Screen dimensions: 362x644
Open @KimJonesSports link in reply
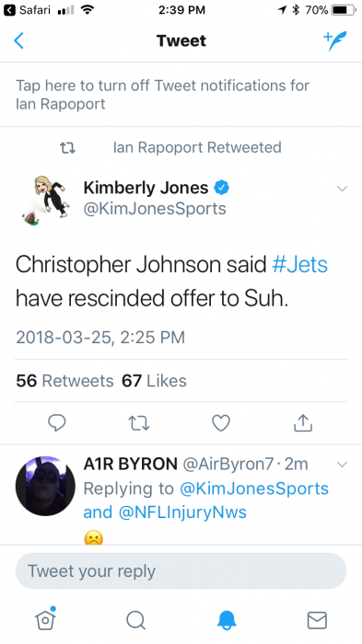(x=254, y=489)
